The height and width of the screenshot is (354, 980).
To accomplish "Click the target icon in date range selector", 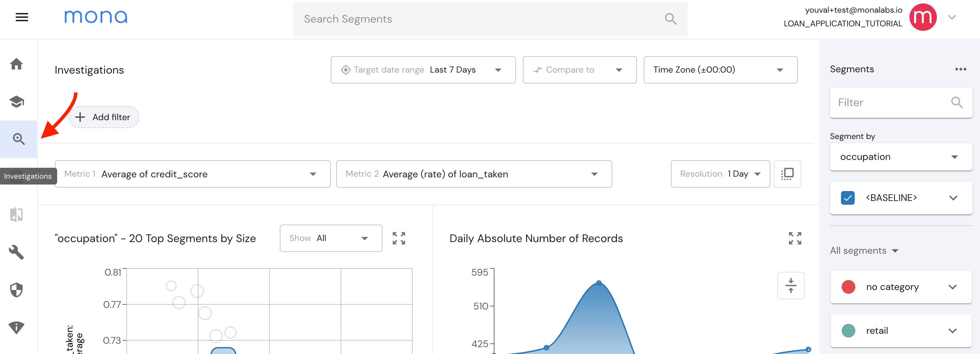I will point(345,70).
